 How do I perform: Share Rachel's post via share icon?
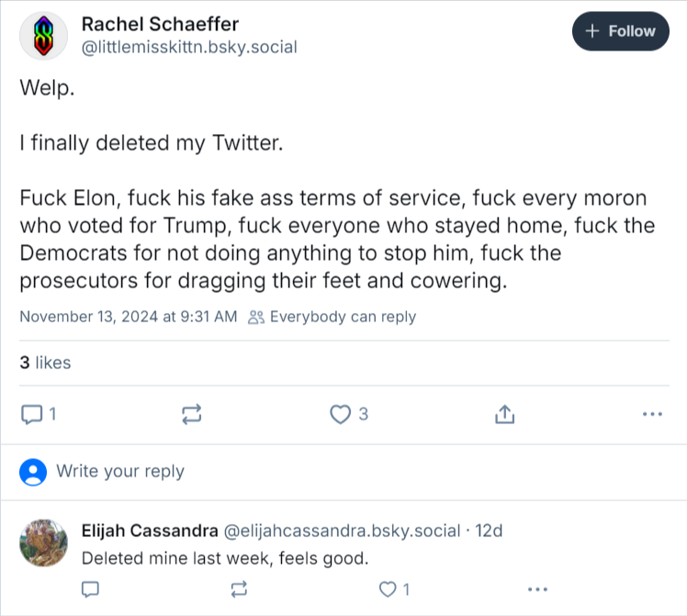pos(503,414)
